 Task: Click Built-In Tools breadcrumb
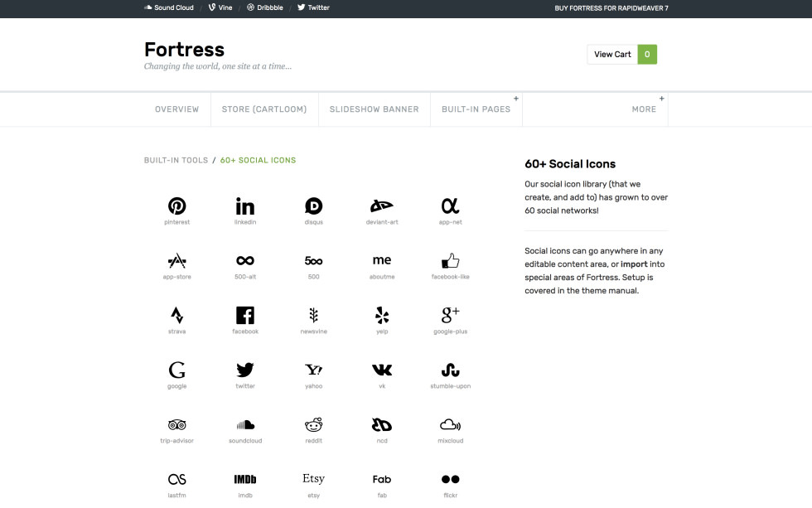(176, 161)
